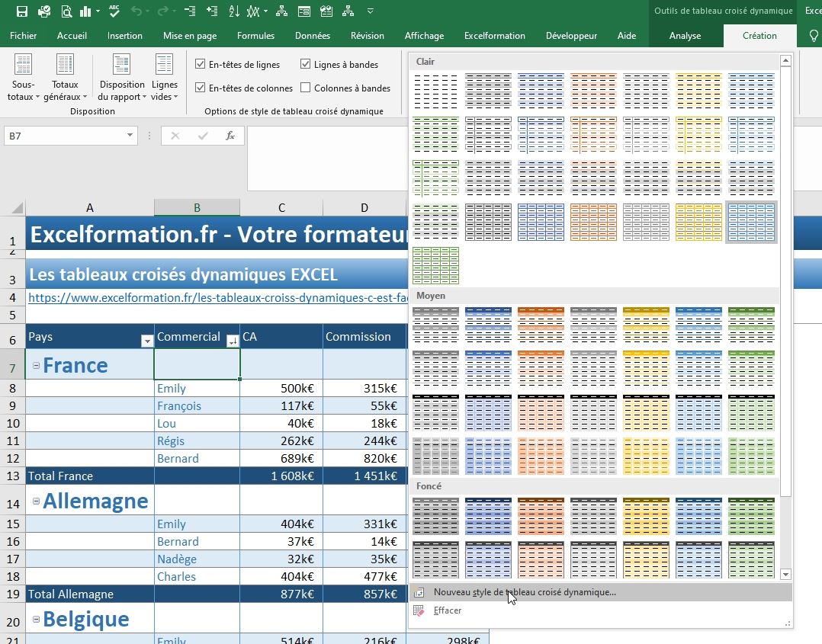Click the quick print printer icon
822x644 pixels.
[x=44, y=11]
